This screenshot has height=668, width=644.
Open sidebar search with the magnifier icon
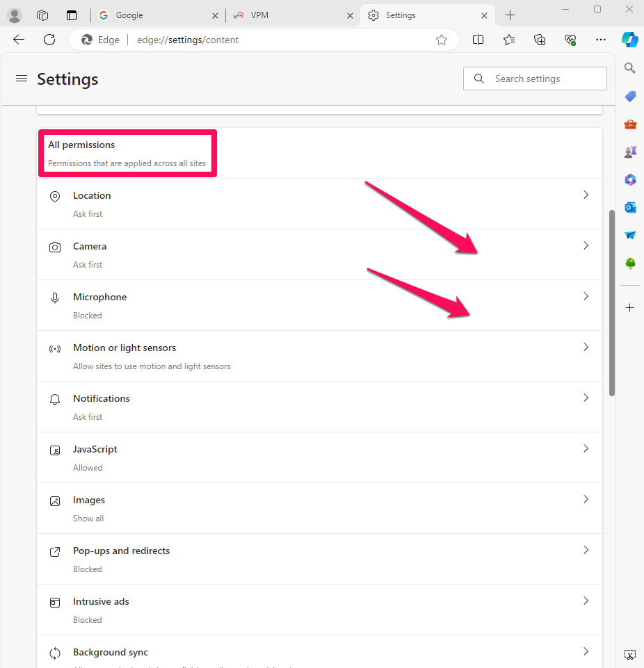click(629, 68)
